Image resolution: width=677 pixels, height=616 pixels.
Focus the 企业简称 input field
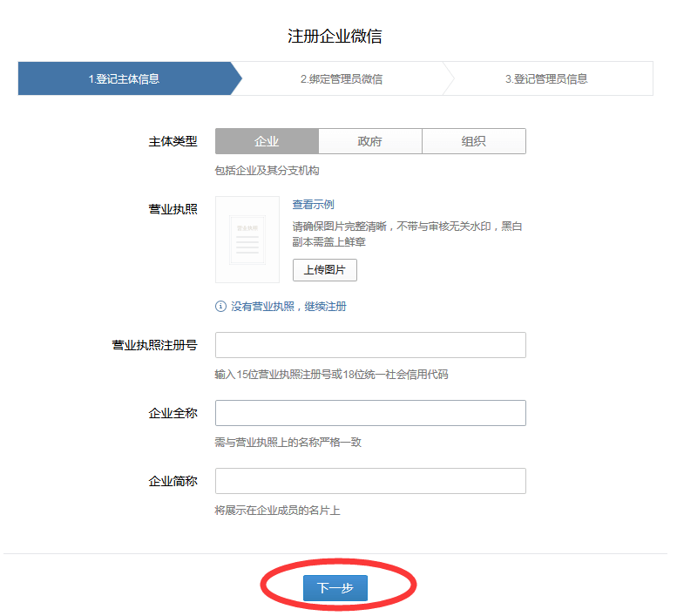(370, 481)
